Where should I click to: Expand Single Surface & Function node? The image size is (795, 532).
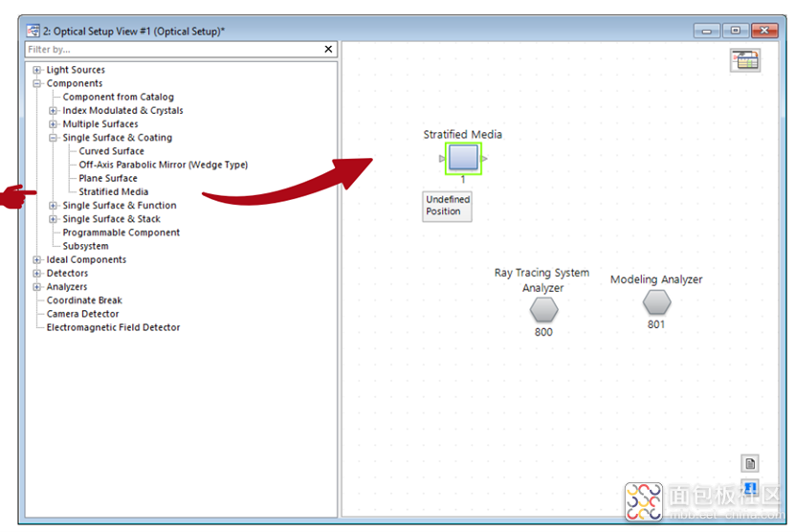[53, 206]
